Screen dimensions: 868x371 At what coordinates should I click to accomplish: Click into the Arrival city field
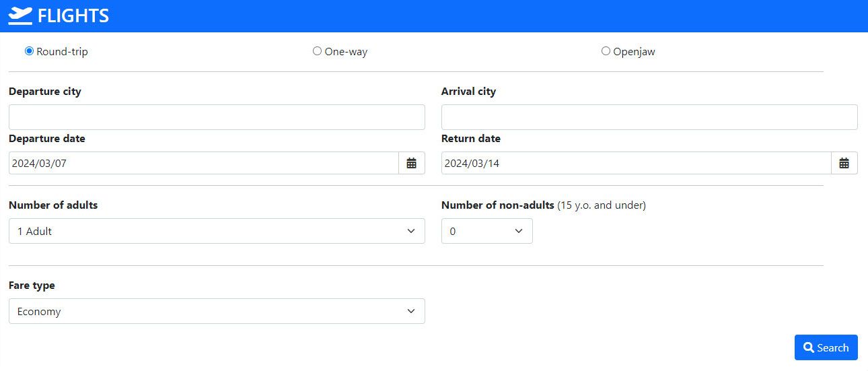pos(649,117)
